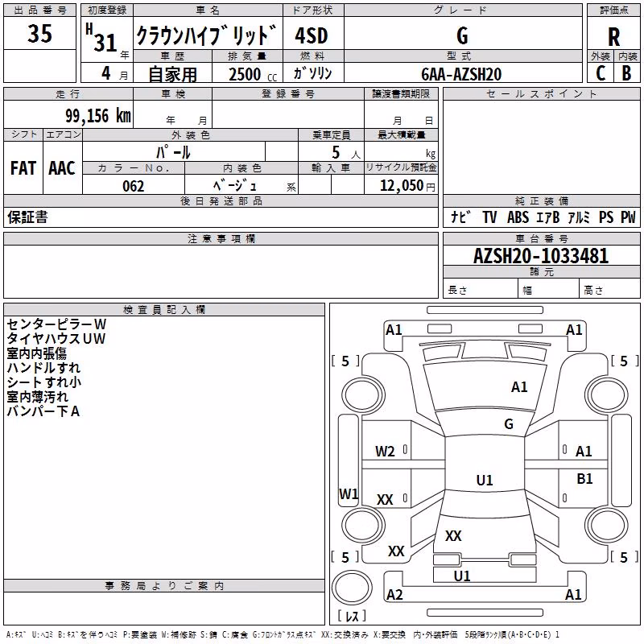
Task: Click the car name クラウンハイブリッド
Action: (x=207, y=35)
